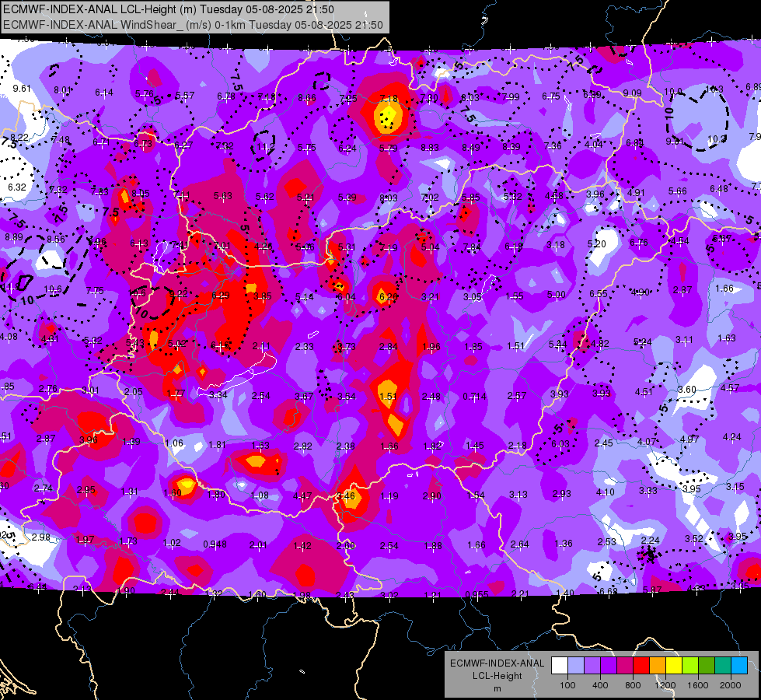Click the 2000 legend scale label

coord(731,685)
